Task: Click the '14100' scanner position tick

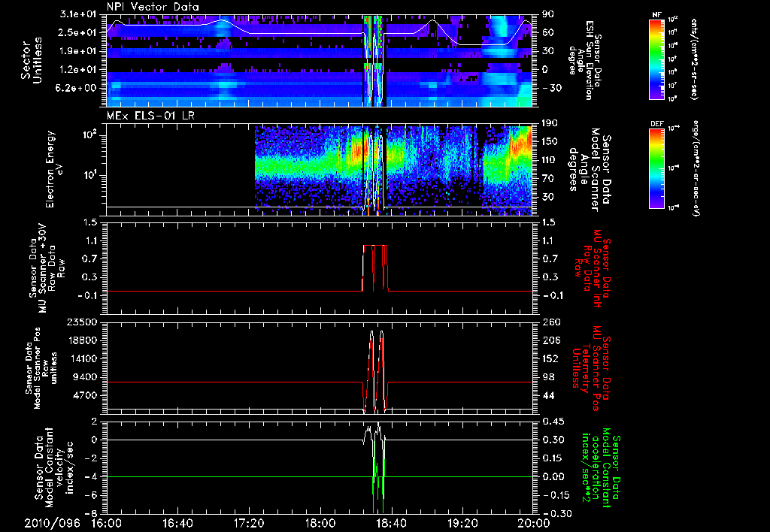Action: [x=82, y=358]
